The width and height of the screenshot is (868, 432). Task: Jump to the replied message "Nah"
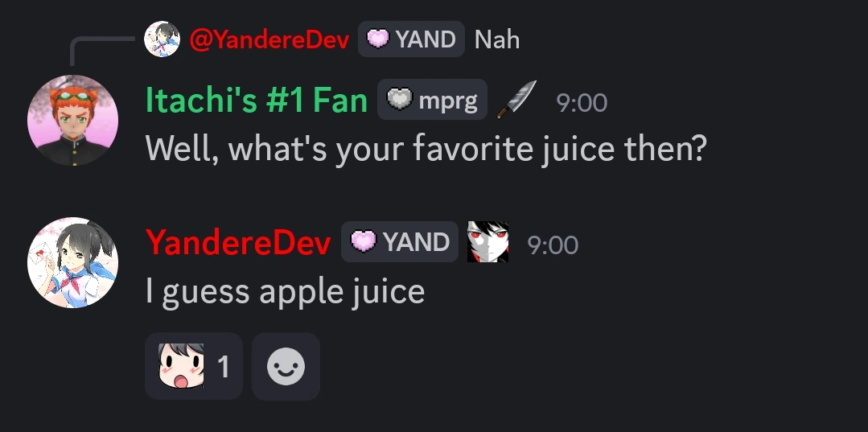click(x=497, y=39)
